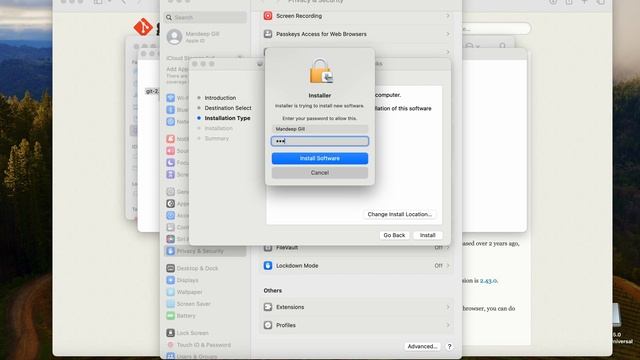
Task: Click the Advanced button in Privacy pane
Action: [x=422, y=347]
